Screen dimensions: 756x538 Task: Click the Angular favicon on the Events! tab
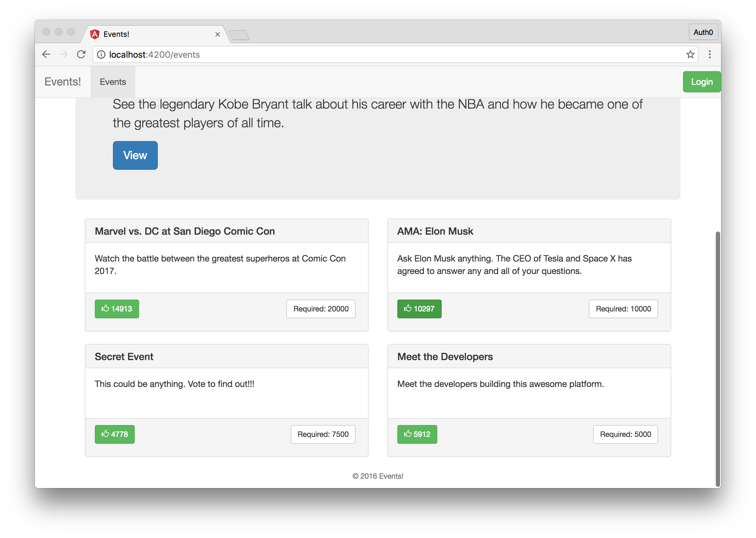pyautogui.click(x=95, y=34)
